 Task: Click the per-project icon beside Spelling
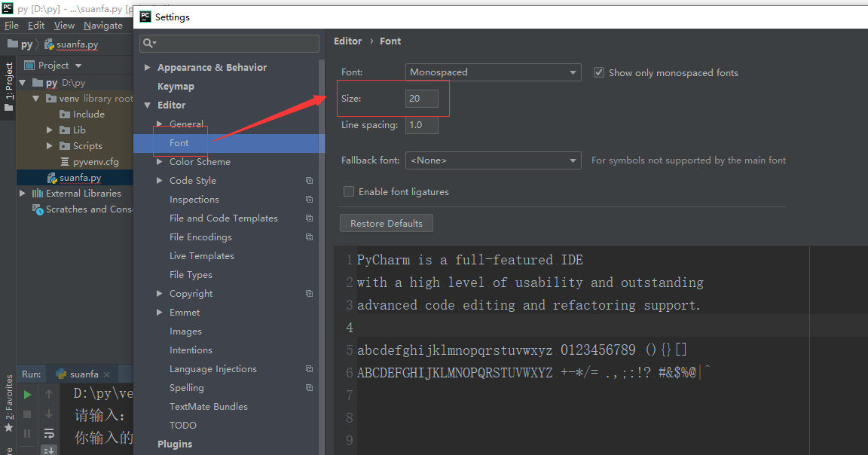tap(310, 387)
